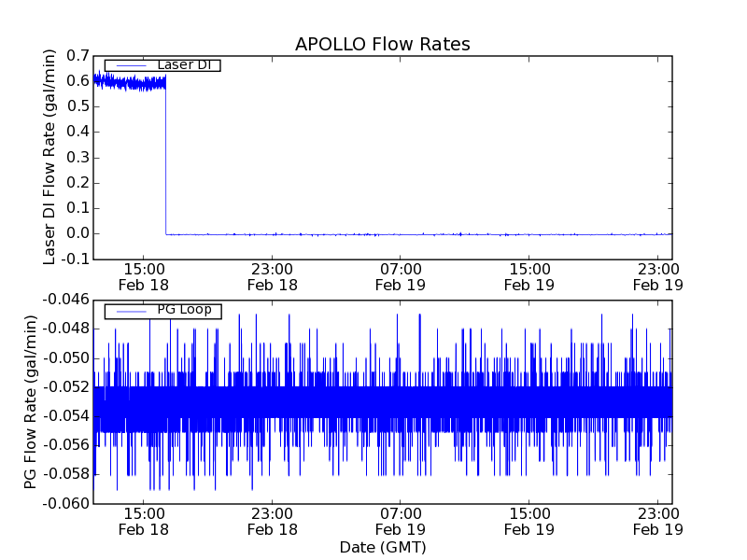This screenshot has height=560, width=747.
Task: Click the 0.4 tick on the top chart
Action: click(78, 132)
